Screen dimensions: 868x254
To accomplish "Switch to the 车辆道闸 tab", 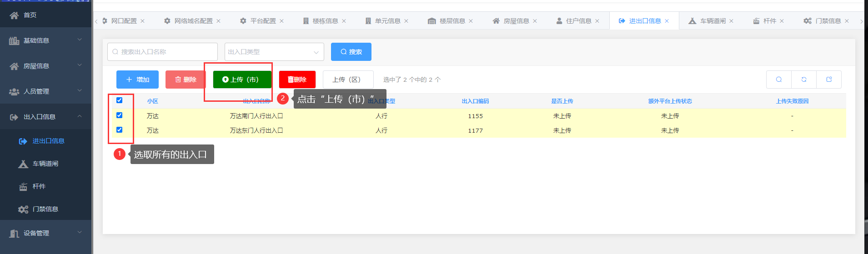I will [x=712, y=21].
